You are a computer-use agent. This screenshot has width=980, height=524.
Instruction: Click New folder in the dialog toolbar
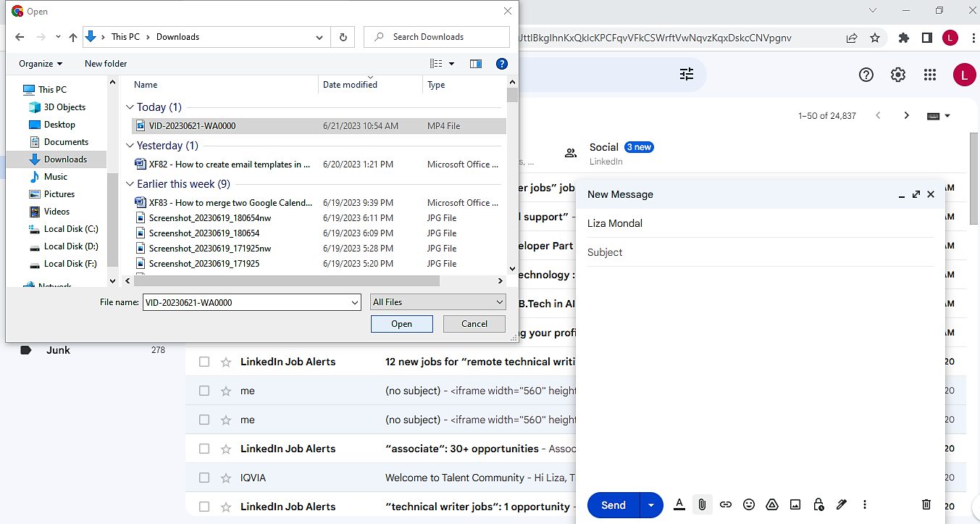[106, 64]
